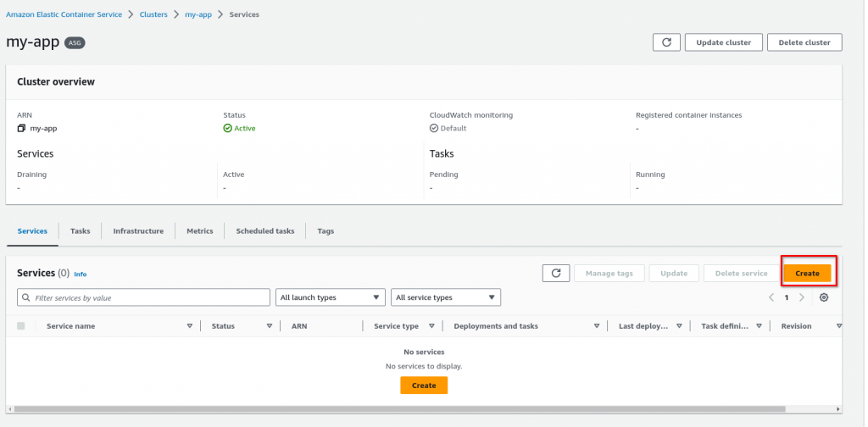The image size is (868, 427).
Task: Sort by Deployments and tasks column arrow
Action: coord(597,326)
